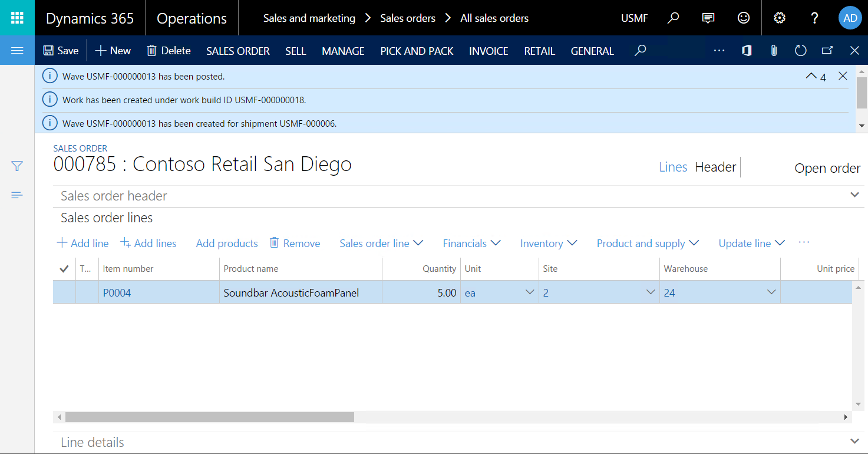The height and width of the screenshot is (454, 868).
Task: Open the SALES ORDER tab
Action: [x=238, y=51]
